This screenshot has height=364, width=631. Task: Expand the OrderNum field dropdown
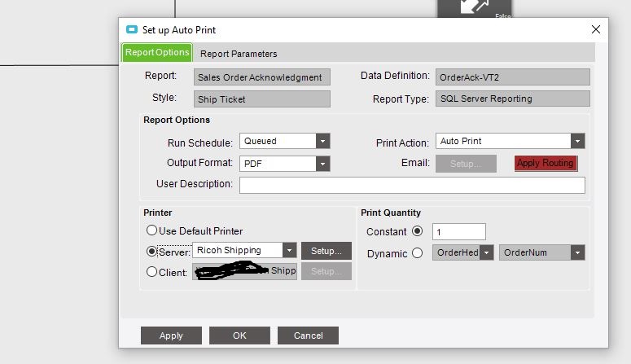point(577,253)
